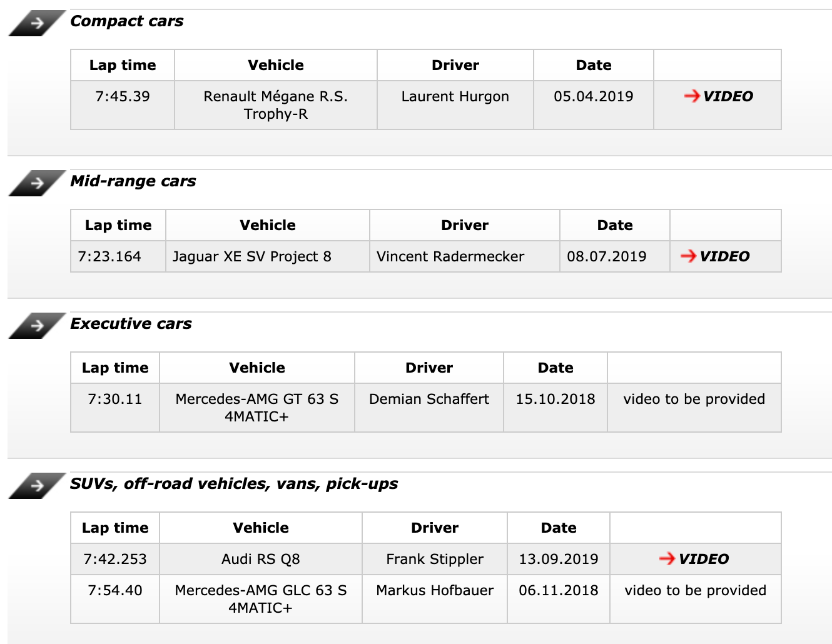Open the Renault Mégane lap VIDEO link
This screenshot has height=644, width=832.
coord(719,96)
